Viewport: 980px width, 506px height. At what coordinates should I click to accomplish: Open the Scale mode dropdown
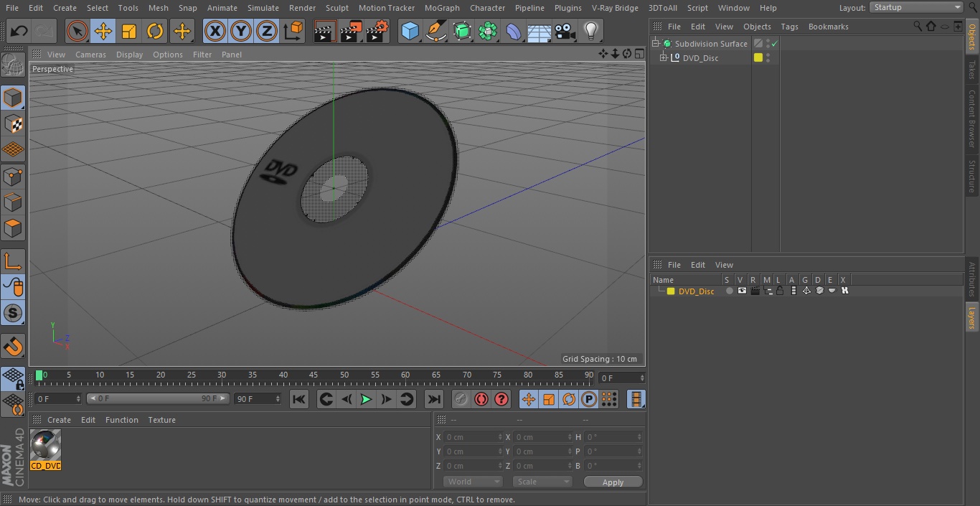(542, 482)
